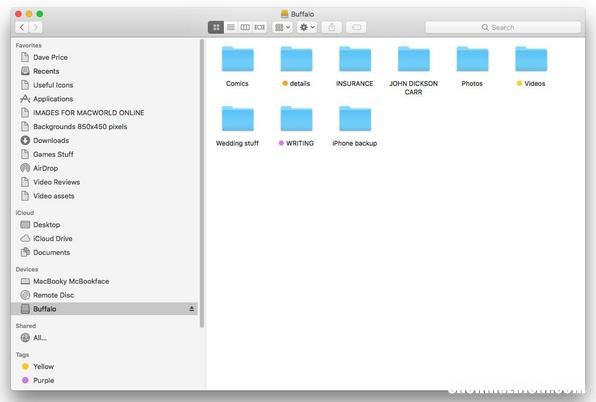Eject the Buffalo drive
The width and height of the screenshot is (596, 402).
click(192, 309)
